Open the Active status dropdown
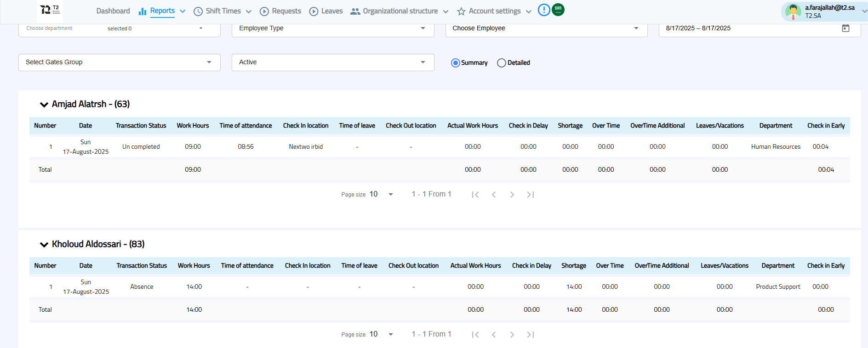The height and width of the screenshot is (348, 868). point(333,62)
